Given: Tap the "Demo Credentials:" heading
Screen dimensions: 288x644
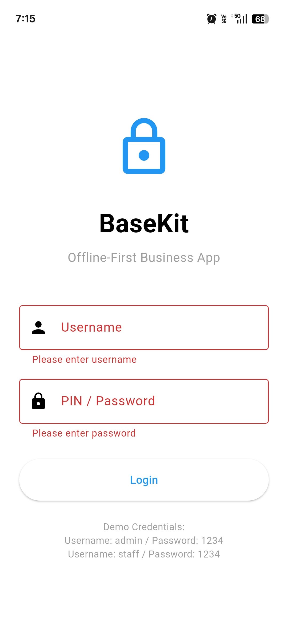Looking at the screenshot, I should tap(144, 527).
